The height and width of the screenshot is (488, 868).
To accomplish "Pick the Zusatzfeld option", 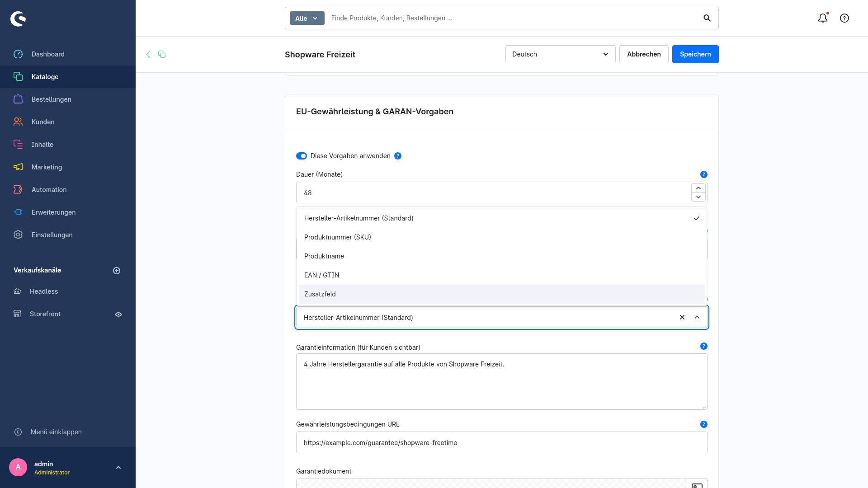I will (x=502, y=294).
